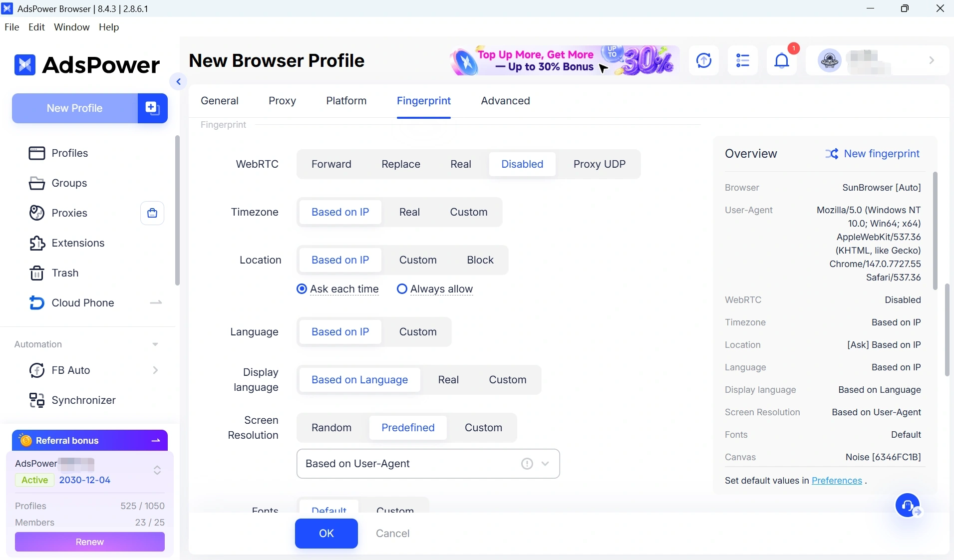Switch to the General tab

(220, 101)
